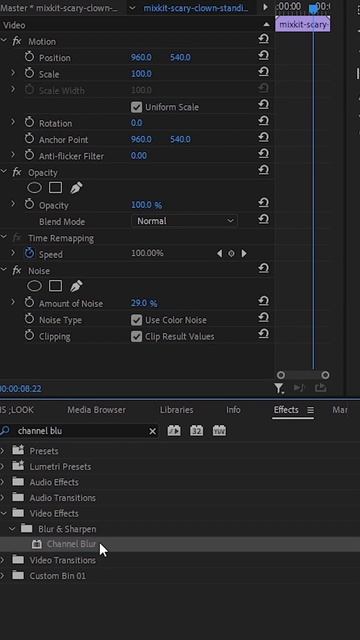Reset the Anchor Point parameter

coord(264,137)
